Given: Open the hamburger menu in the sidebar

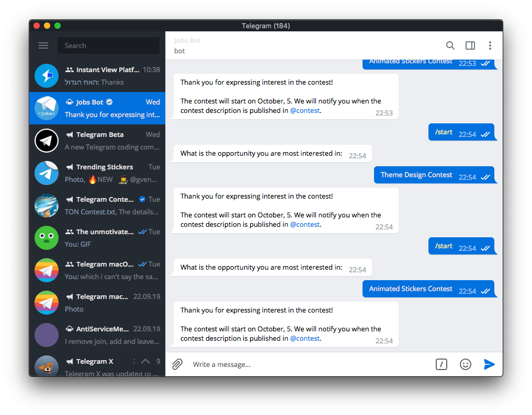Looking at the screenshot, I should tap(43, 45).
